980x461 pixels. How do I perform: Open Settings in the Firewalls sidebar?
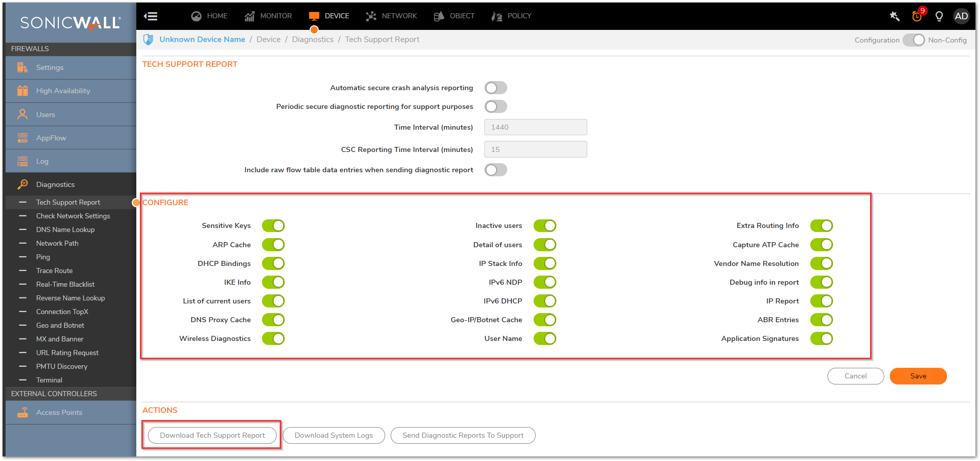[x=71, y=67]
